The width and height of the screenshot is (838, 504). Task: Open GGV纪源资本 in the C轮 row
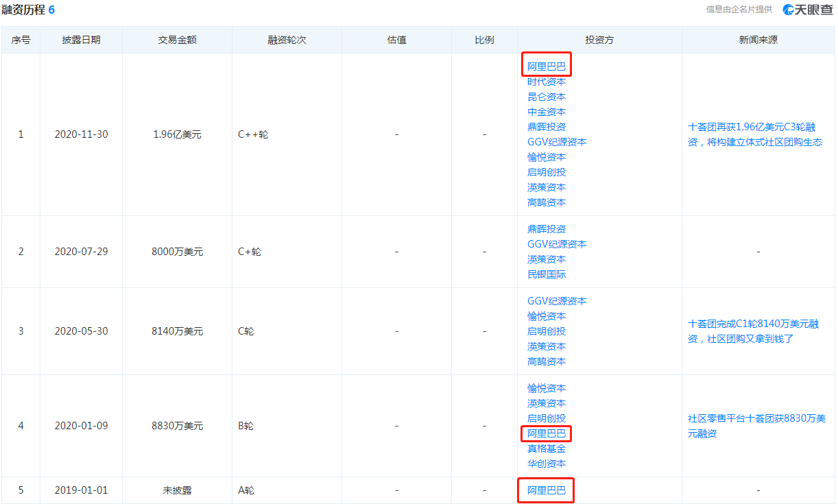pos(557,301)
